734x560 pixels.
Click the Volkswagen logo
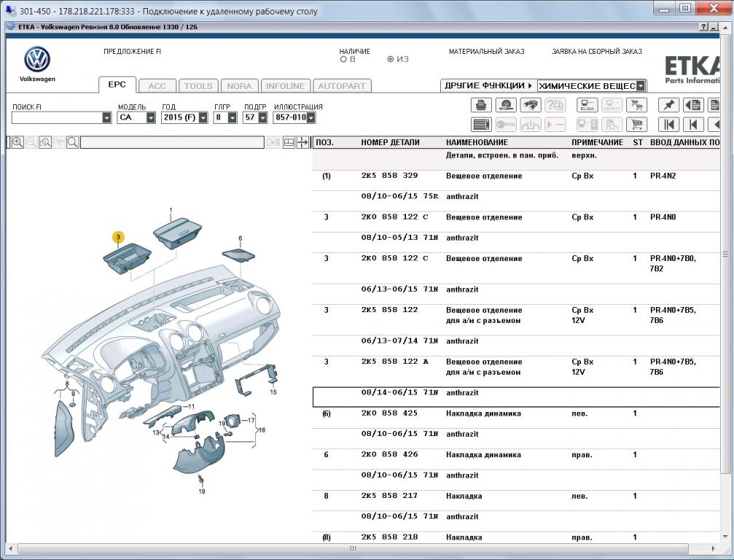(37, 60)
